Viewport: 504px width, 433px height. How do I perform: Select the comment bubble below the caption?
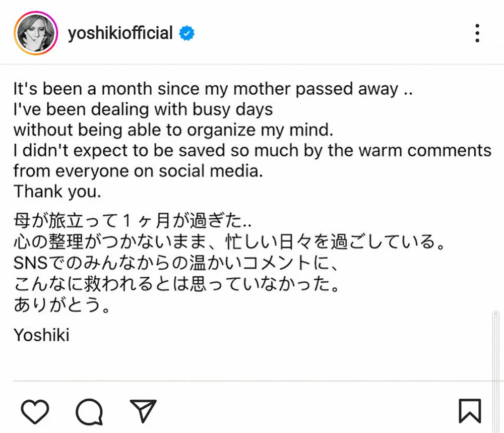click(x=89, y=411)
